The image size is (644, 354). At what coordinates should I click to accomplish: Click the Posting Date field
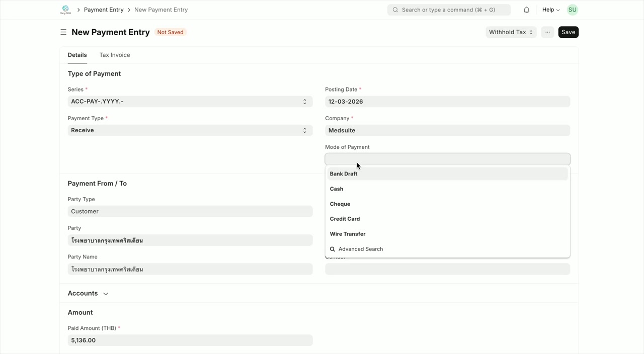(447, 102)
